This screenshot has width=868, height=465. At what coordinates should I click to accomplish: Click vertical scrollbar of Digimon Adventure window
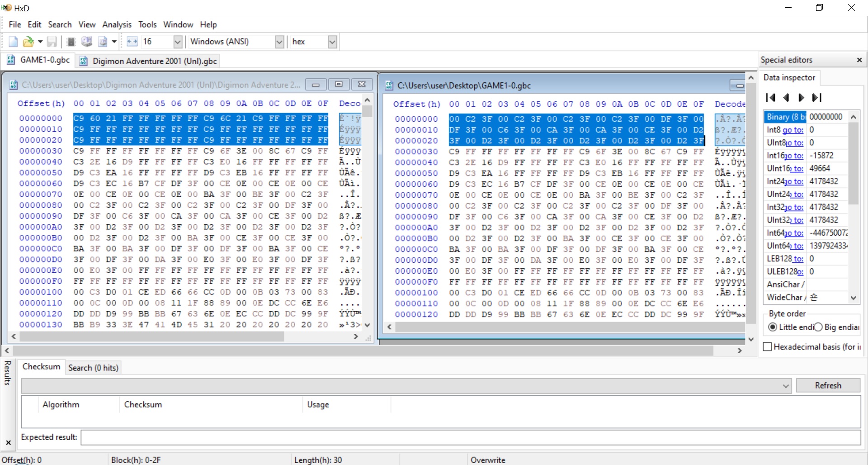point(367,213)
